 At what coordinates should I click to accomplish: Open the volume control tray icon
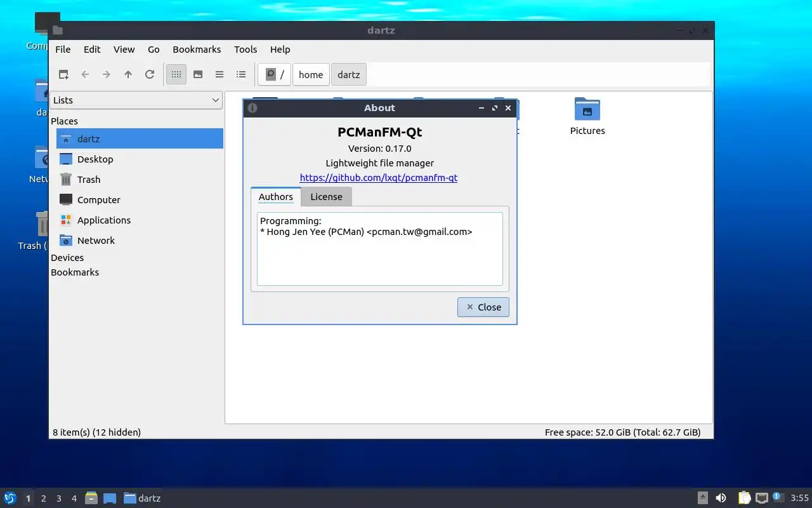(721, 498)
